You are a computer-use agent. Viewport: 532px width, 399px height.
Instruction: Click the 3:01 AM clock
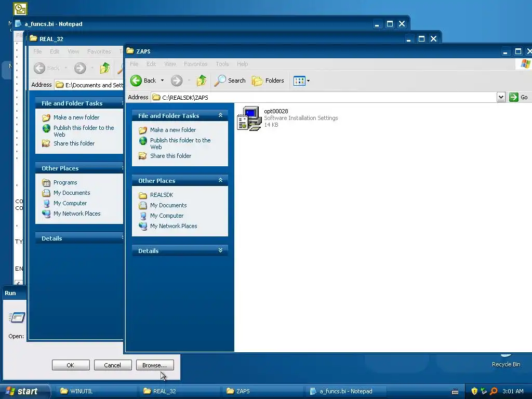point(513,391)
